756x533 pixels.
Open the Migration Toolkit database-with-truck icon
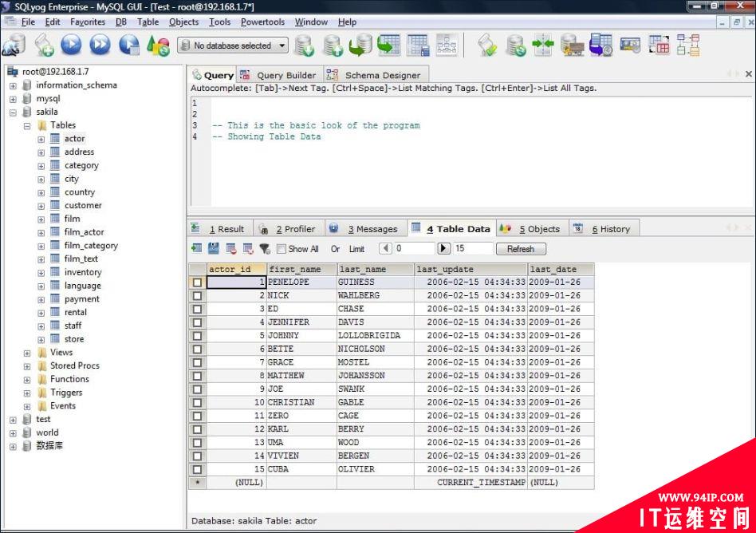coord(573,45)
